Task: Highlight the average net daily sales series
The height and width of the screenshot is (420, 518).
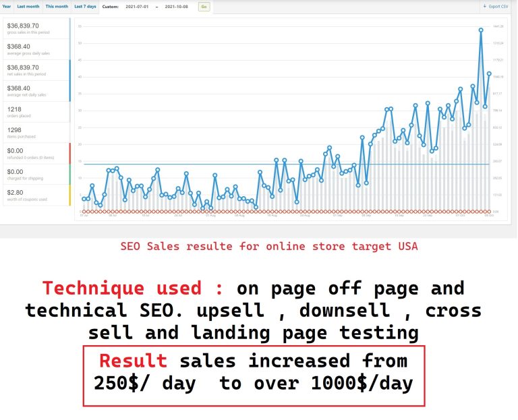Action: pos(35,91)
